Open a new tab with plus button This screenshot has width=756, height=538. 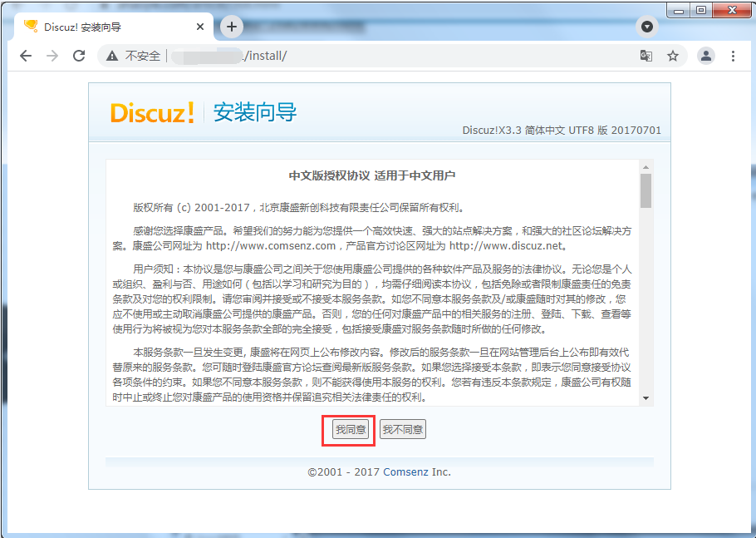click(x=231, y=27)
